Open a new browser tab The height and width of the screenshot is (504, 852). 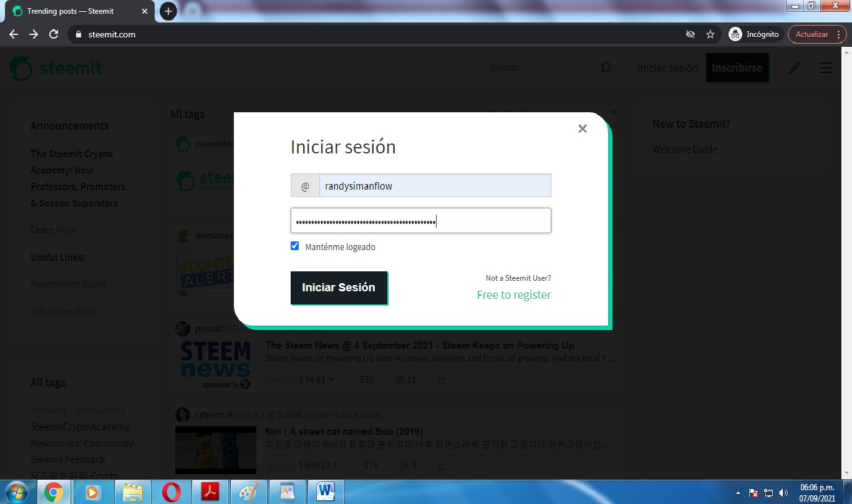point(168,11)
